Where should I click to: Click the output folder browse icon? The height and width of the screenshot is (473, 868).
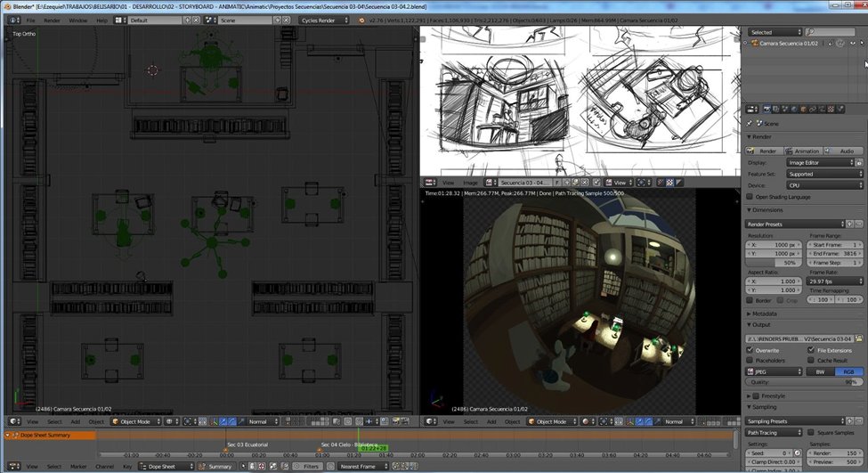click(861, 338)
